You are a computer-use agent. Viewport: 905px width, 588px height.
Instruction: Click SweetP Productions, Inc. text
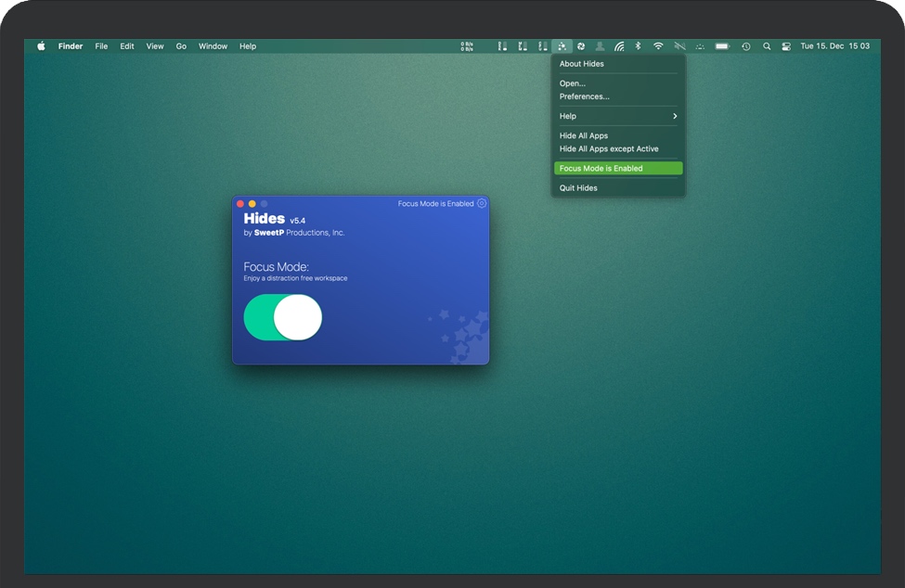tap(299, 233)
